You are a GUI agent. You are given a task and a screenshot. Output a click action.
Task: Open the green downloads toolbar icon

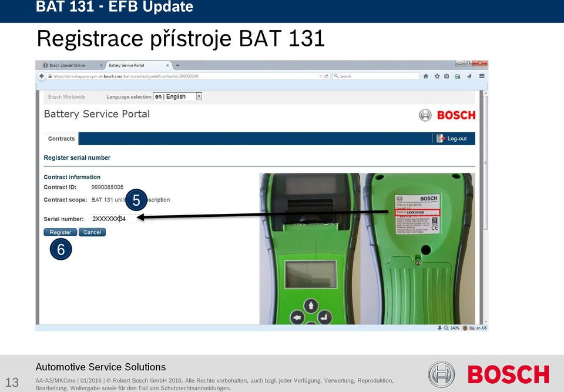458,76
